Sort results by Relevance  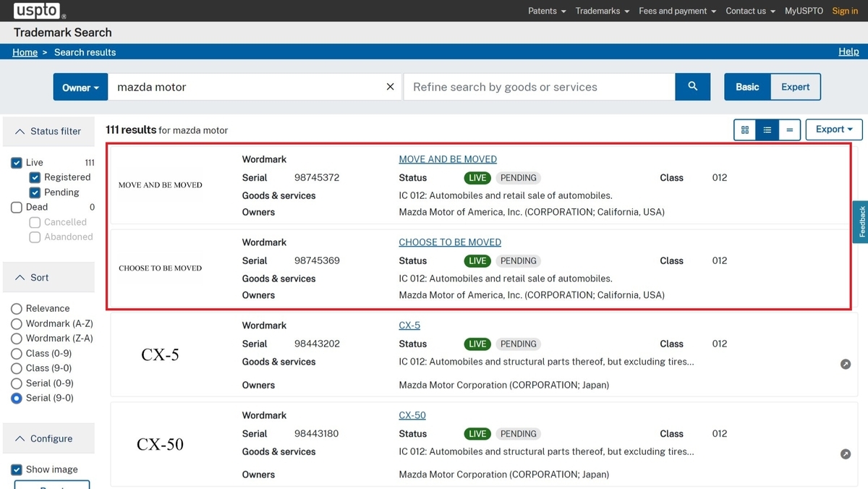tap(17, 309)
